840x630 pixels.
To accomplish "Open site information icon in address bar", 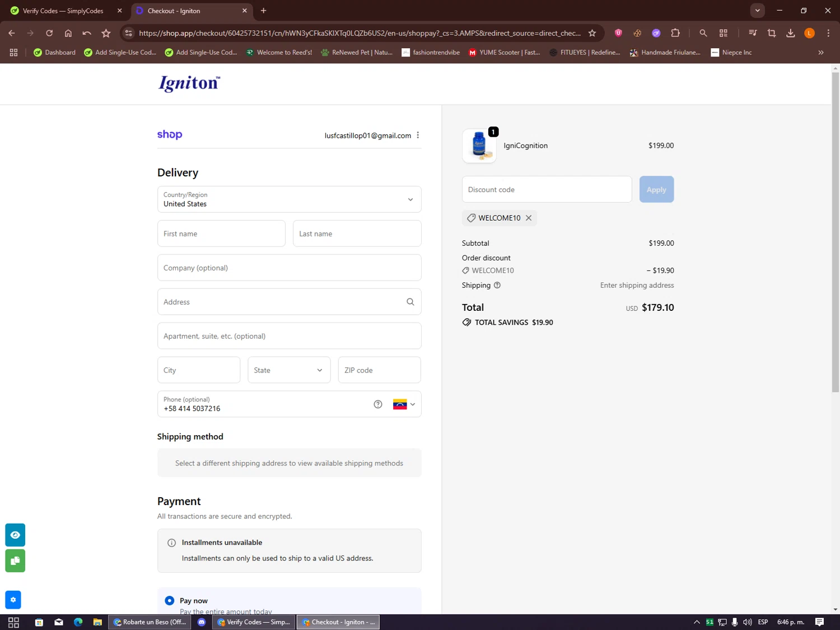I will [129, 33].
